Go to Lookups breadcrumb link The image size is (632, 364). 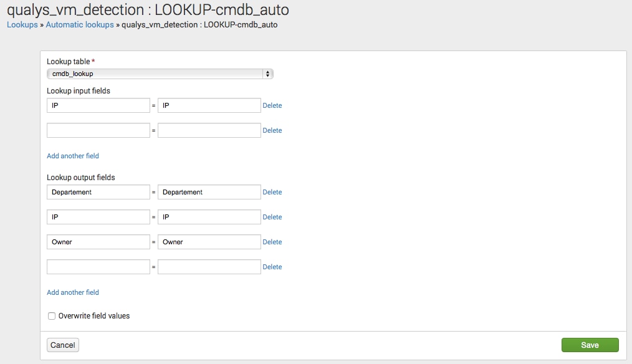point(22,25)
